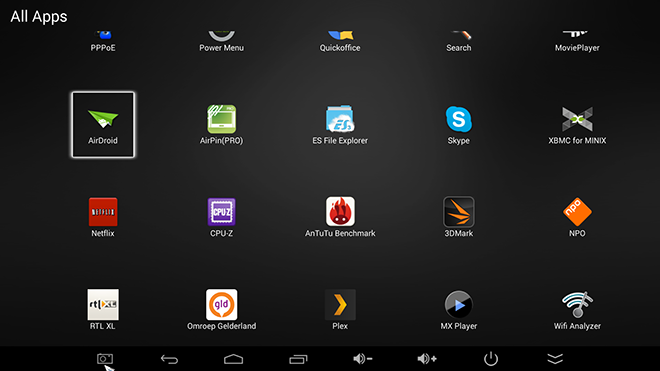The width and height of the screenshot is (660, 371).
Task: Open Omroep Gelderland
Action: click(x=221, y=310)
